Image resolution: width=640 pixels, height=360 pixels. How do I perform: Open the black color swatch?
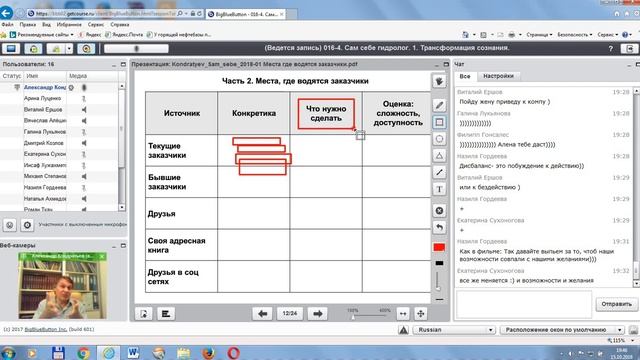[x=439, y=263]
